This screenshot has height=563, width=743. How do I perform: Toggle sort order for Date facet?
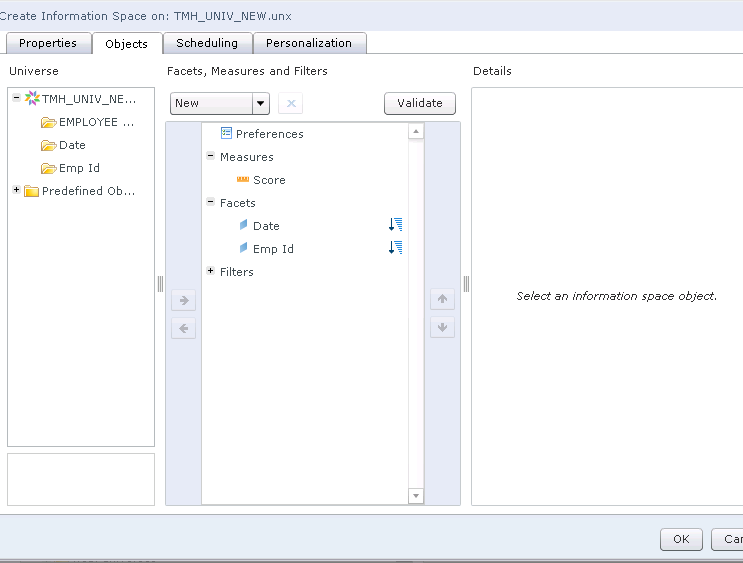point(396,224)
